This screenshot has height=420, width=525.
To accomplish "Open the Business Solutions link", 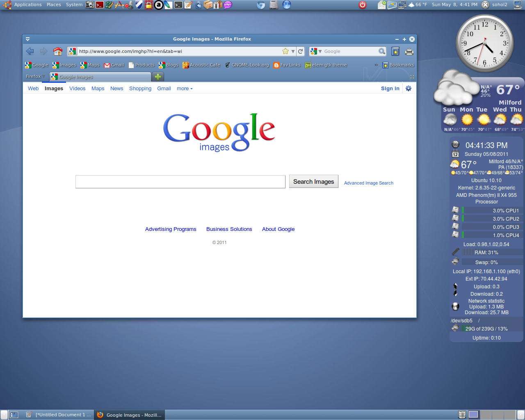I will point(229,229).
